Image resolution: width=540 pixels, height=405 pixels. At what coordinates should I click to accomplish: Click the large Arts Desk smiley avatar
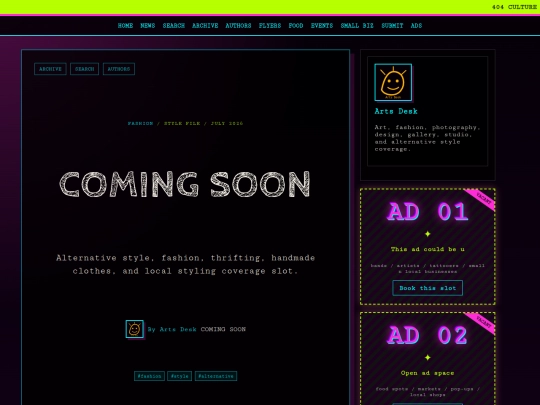(393, 82)
